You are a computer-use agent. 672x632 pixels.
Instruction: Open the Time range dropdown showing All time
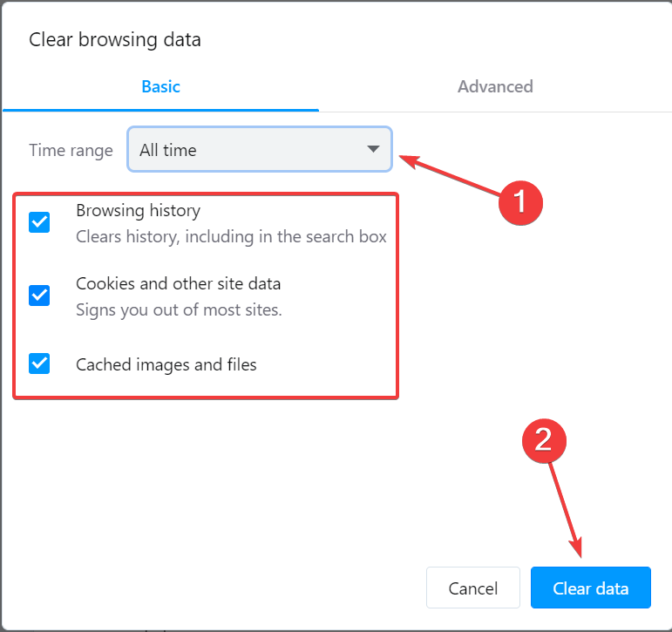pos(260,149)
